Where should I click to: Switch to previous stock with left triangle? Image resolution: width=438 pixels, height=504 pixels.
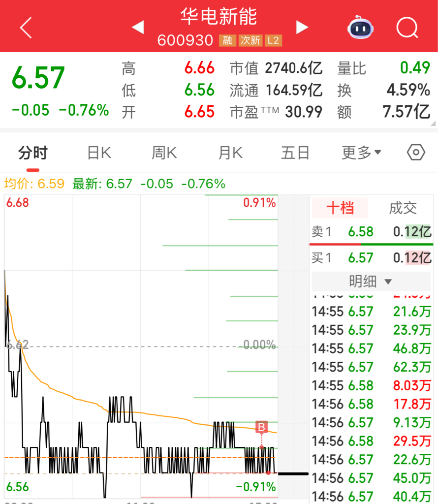[x=138, y=27]
